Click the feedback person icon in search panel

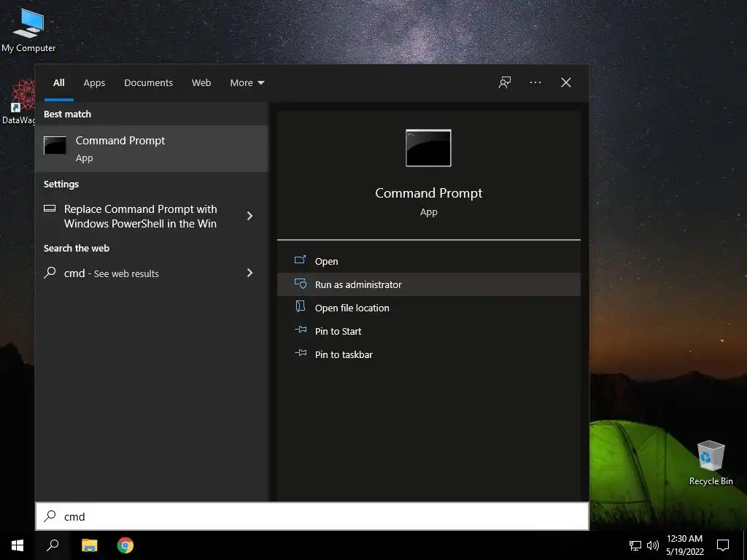coord(505,83)
